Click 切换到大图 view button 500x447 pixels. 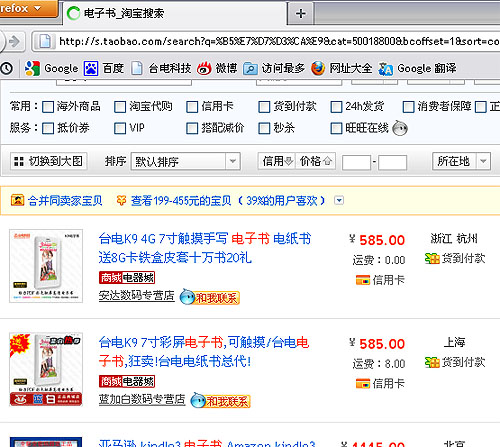pyautogui.click(x=49, y=161)
